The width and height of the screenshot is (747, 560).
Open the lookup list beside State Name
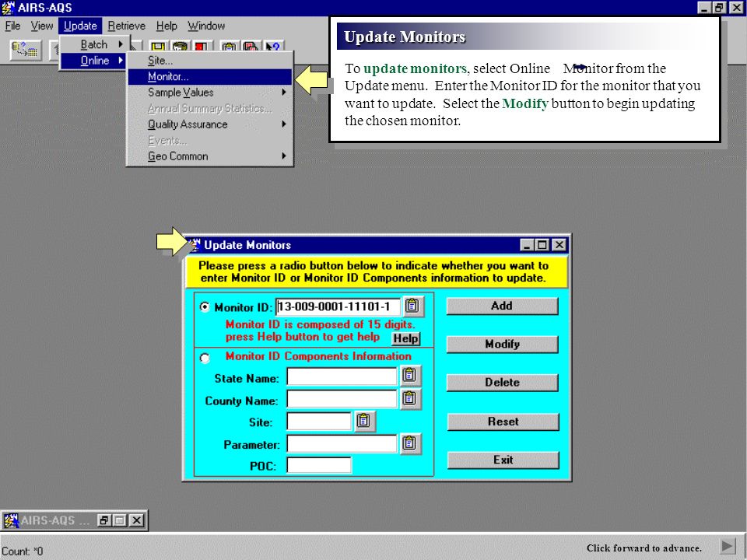[410, 376]
